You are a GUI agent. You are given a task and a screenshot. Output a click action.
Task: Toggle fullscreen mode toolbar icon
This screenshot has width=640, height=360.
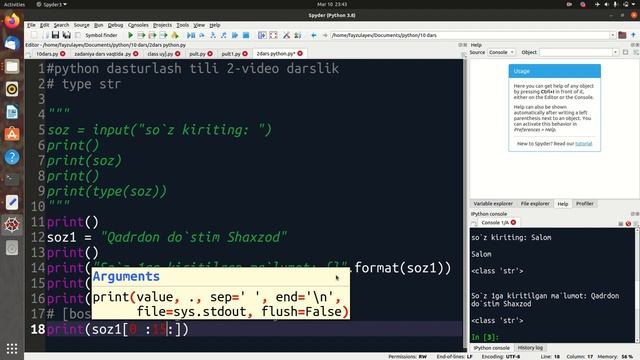[273, 36]
